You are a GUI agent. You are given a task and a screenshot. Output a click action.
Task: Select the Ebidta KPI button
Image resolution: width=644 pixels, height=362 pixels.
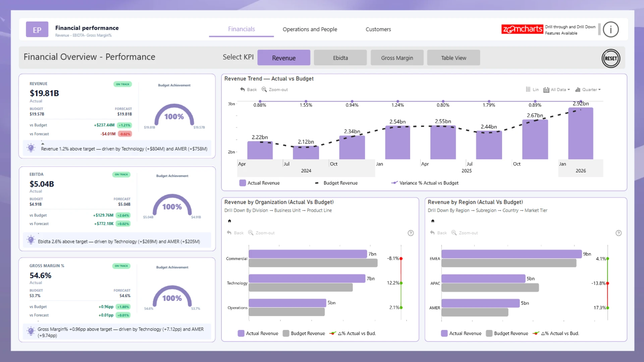(340, 58)
